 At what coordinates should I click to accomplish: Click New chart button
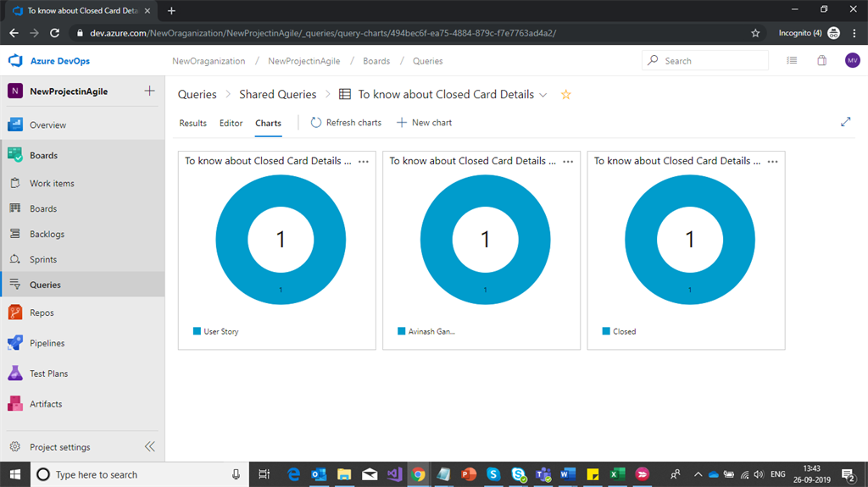coord(424,122)
